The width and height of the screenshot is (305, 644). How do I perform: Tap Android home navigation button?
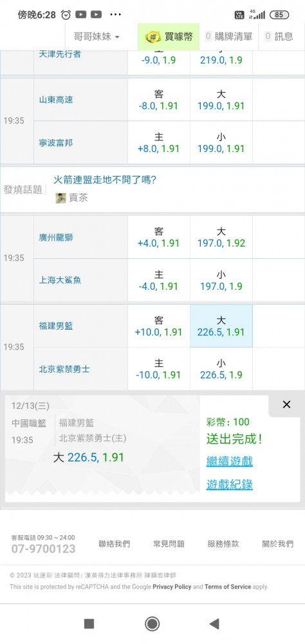pyautogui.click(x=152, y=624)
